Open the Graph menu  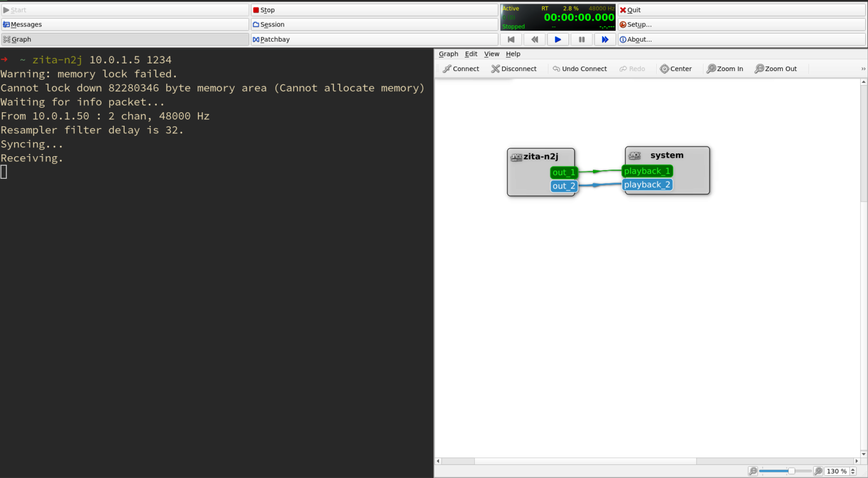click(x=448, y=54)
